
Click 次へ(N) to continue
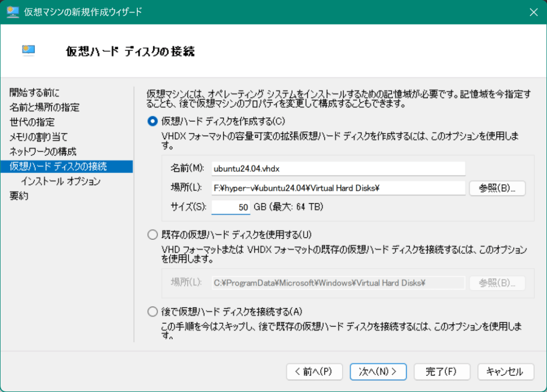click(378, 372)
